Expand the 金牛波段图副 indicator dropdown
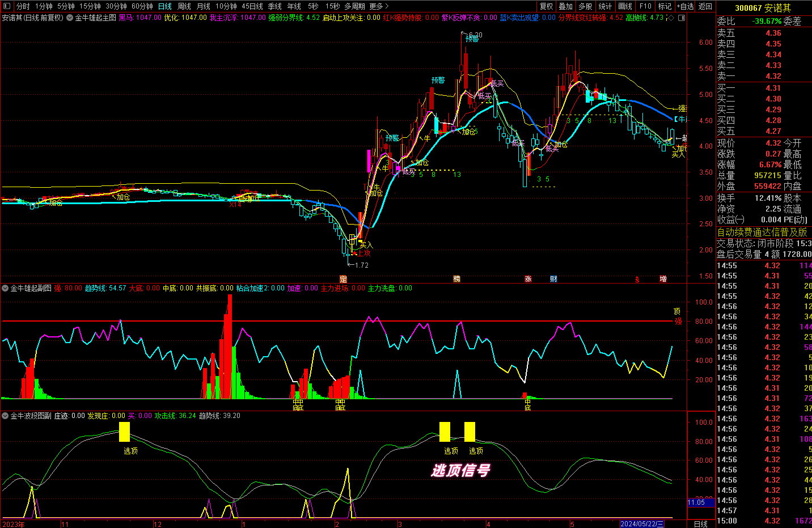This screenshot has height=528, width=812. point(5,416)
